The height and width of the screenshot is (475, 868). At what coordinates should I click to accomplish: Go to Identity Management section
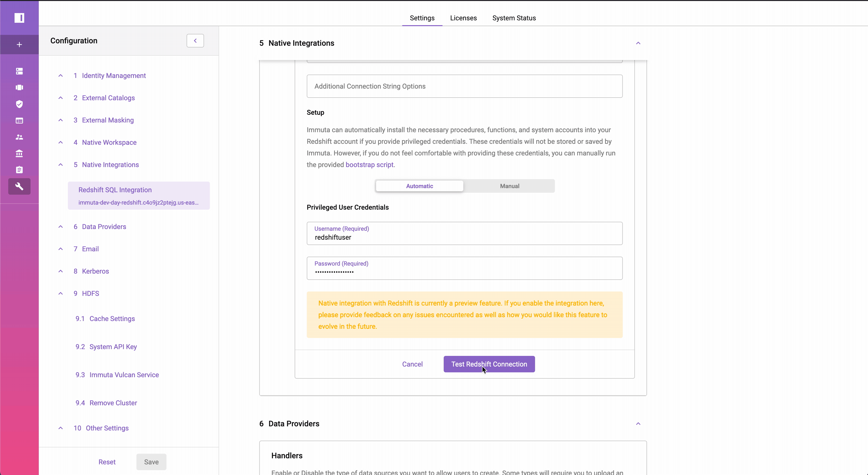(x=110, y=76)
